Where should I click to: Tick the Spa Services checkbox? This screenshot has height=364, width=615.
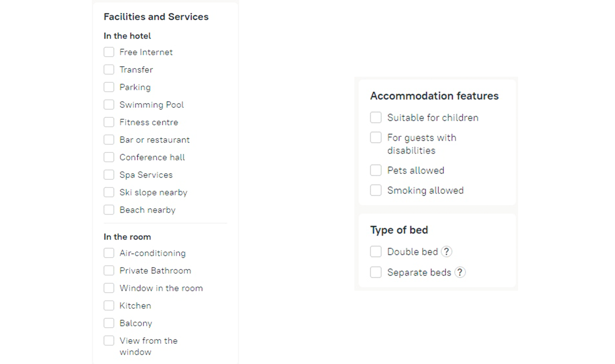pos(109,175)
